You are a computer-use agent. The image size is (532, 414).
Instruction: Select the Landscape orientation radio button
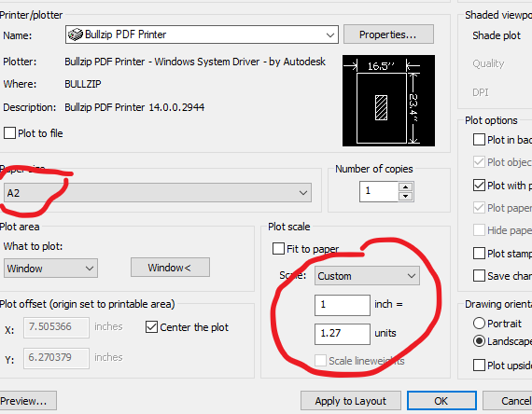(479, 341)
